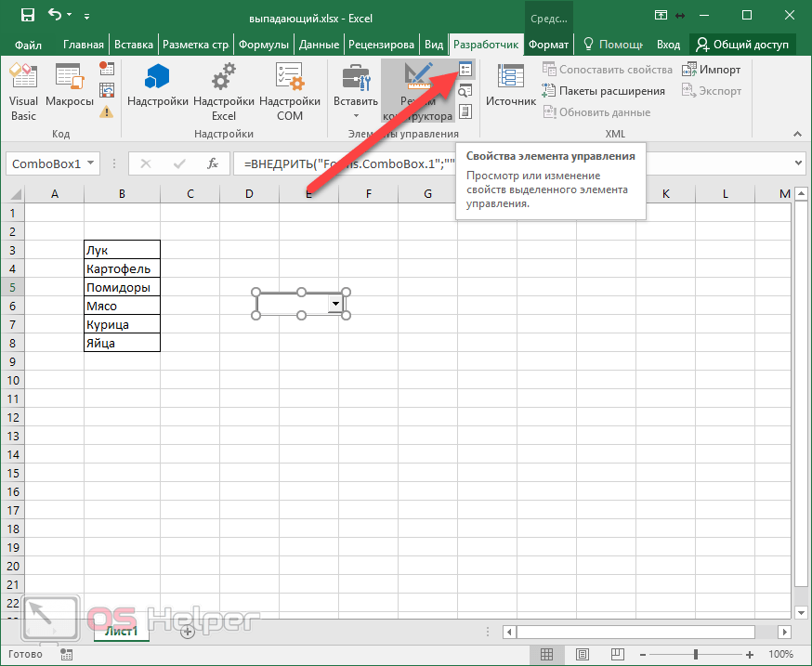Open the ComboBox1 name box dropdown
Image resolution: width=812 pixels, height=666 pixels.
point(91,163)
